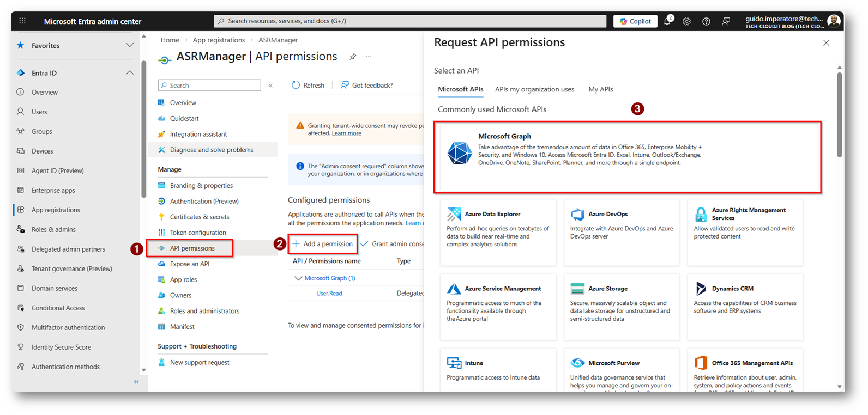Go to Home breadcrumb
Viewport: 868px width, 415px height.
coord(170,40)
